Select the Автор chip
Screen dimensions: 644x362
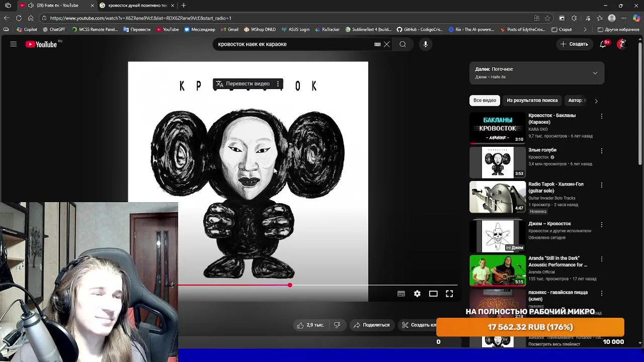click(x=576, y=101)
